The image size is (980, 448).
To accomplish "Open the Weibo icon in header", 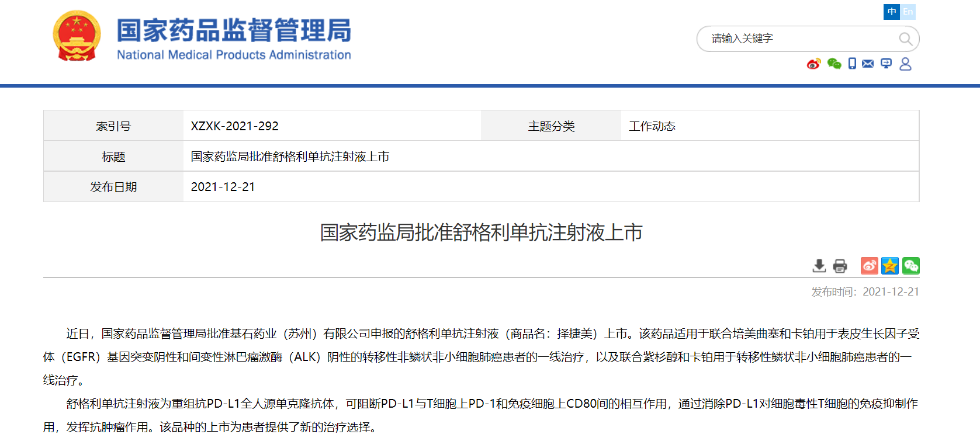I will 813,64.
